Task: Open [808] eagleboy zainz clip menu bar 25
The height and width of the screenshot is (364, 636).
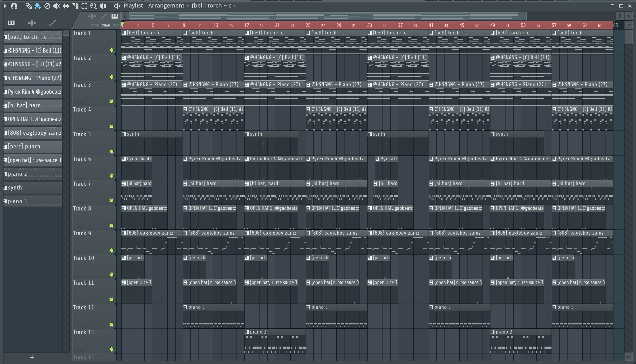Action: coord(308,233)
